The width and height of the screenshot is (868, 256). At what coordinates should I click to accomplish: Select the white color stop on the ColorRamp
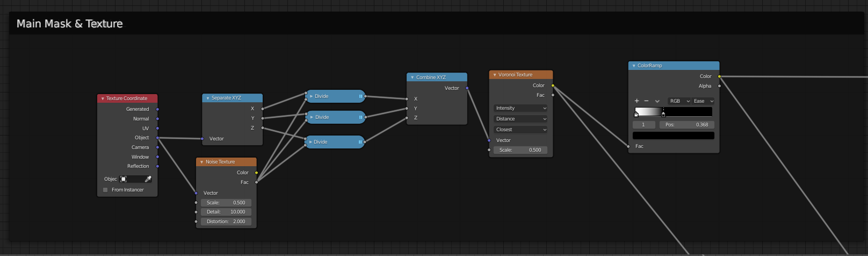636,114
